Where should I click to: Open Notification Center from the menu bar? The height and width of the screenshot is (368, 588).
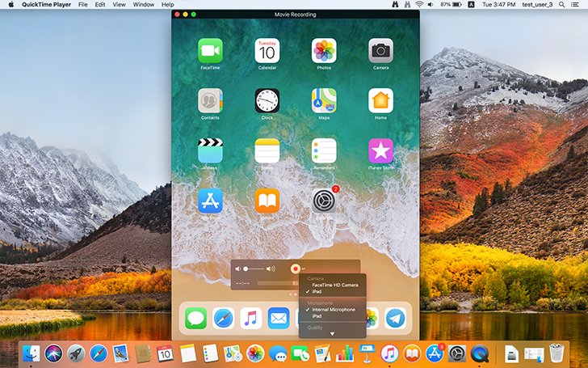[x=577, y=5]
